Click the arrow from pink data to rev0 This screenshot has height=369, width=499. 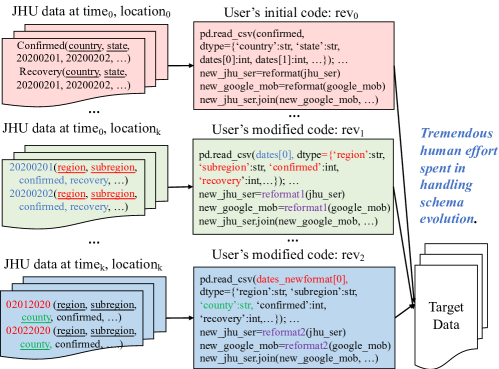pos(181,65)
